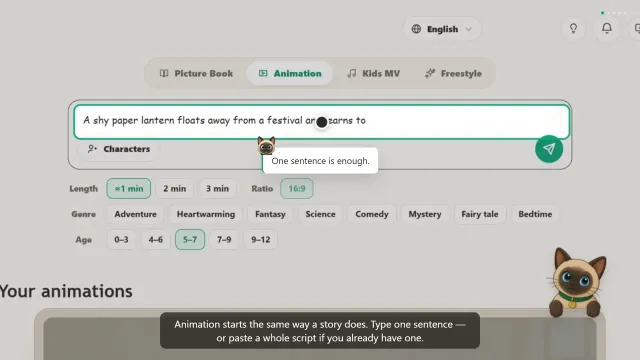Open the English language dropdown
Screen dimensions: 640x360
442,29
